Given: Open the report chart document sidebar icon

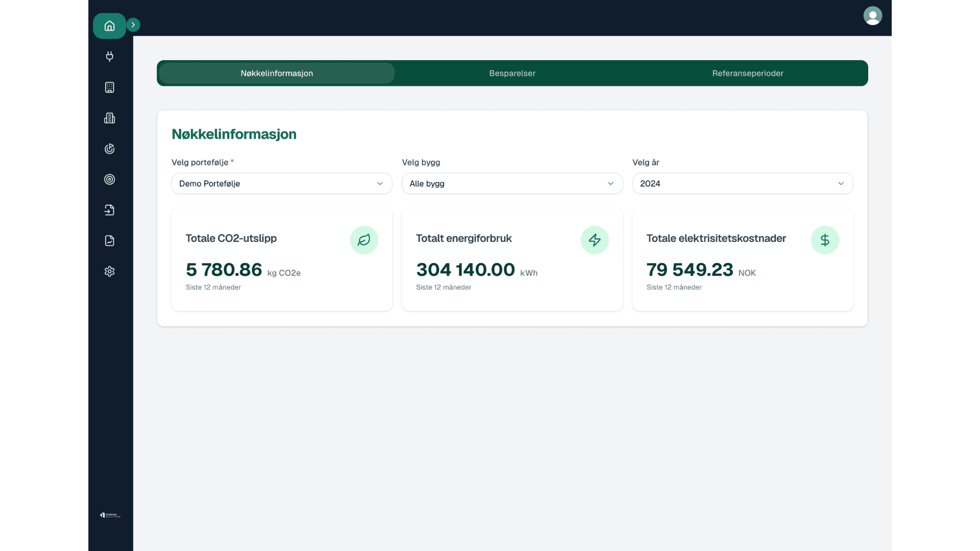Looking at the screenshot, I should pos(109,240).
